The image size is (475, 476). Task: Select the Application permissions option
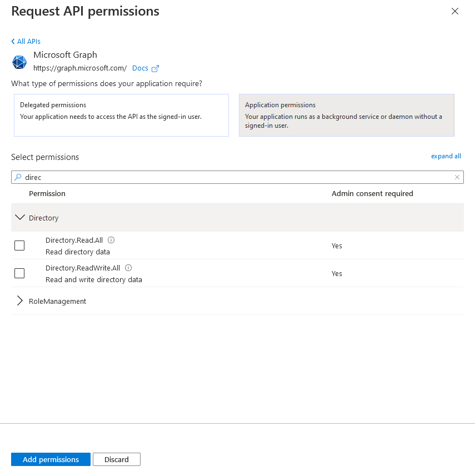coord(346,115)
